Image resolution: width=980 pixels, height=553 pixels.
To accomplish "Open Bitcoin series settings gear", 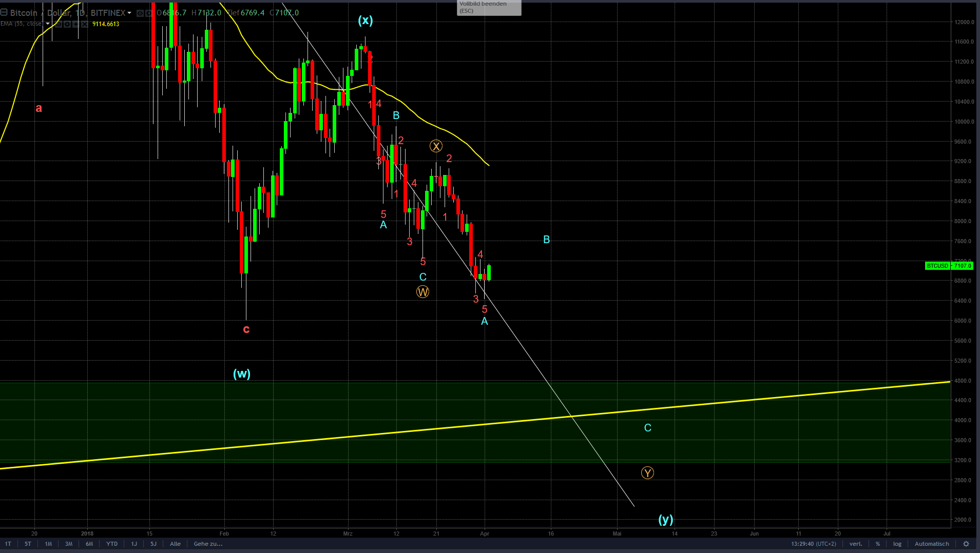I will click(148, 13).
